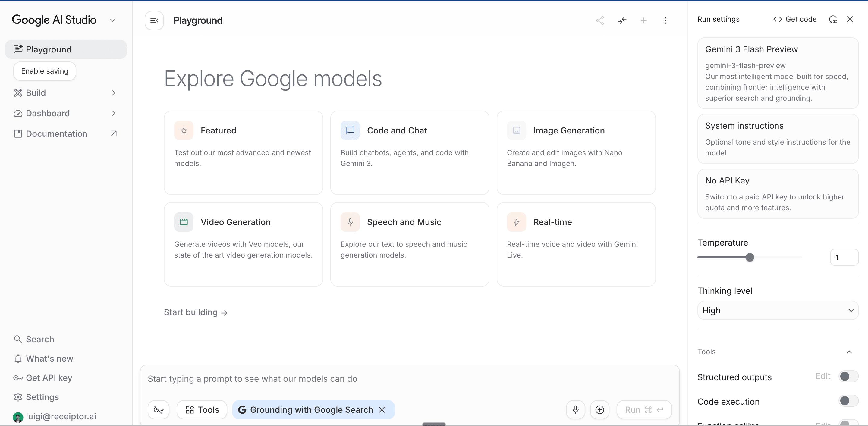868x426 pixels.
Task: Click the crossed-out eye temporary chat icon
Action: [158, 409]
